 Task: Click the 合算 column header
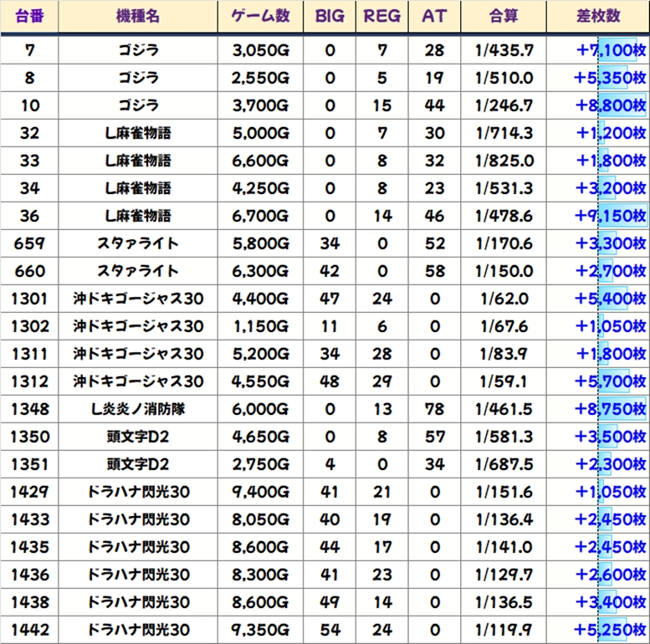(x=504, y=16)
